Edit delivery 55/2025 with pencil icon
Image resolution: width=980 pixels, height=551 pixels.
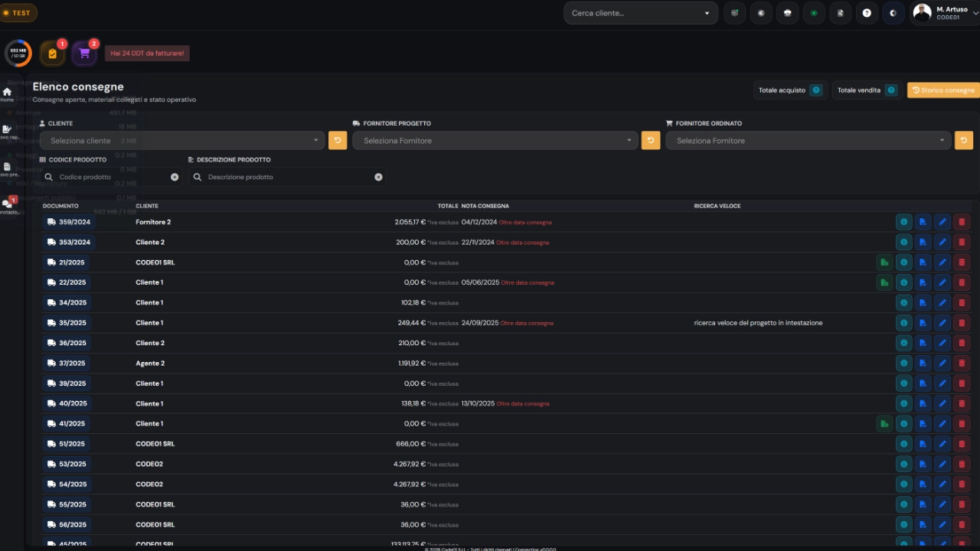(x=942, y=504)
